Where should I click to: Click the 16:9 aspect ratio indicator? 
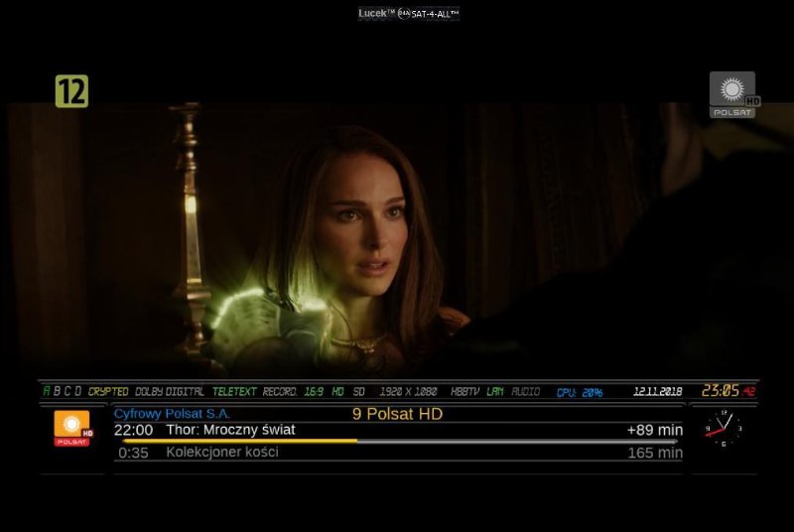point(314,391)
